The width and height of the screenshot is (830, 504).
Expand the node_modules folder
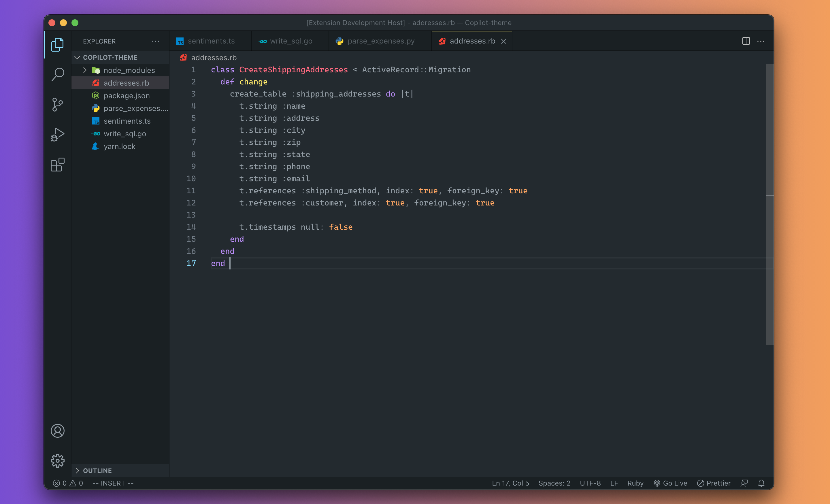tap(129, 70)
